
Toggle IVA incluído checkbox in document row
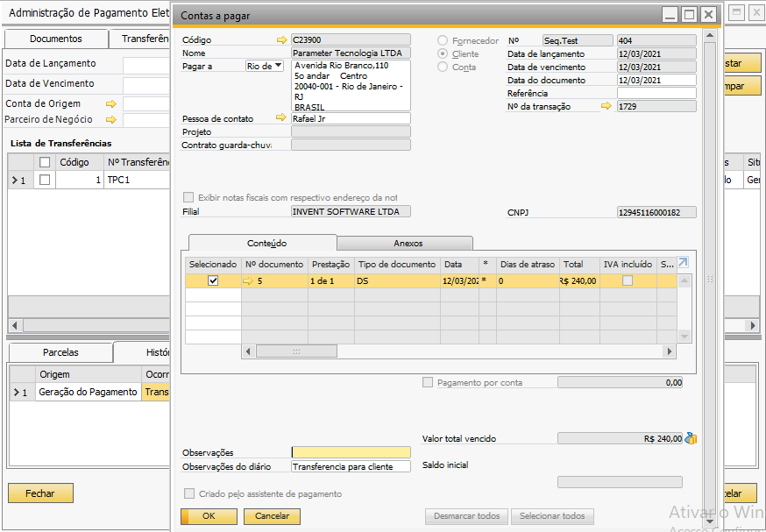pyautogui.click(x=628, y=280)
